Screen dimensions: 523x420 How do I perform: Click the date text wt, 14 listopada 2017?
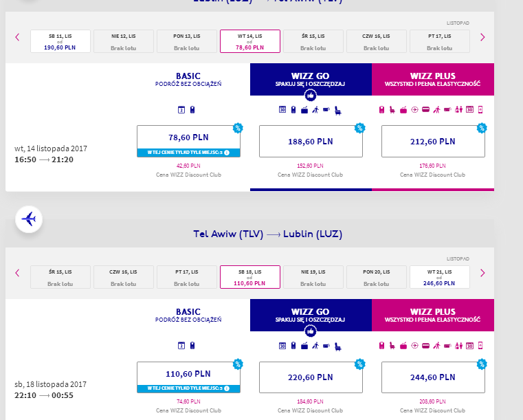tap(51, 148)
